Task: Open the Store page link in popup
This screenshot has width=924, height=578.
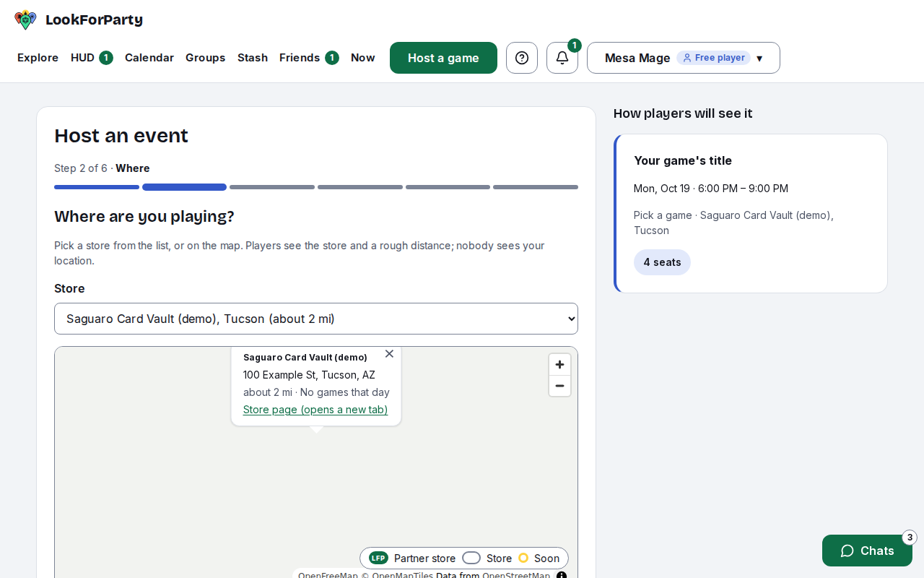Action: [315, 410]
